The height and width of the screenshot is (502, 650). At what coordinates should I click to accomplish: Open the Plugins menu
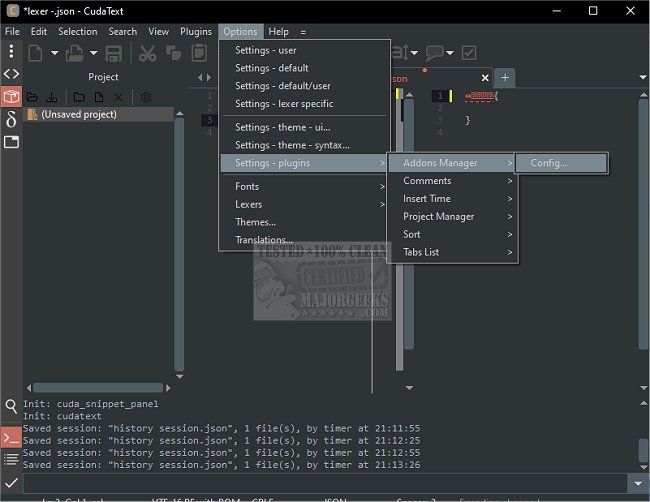[x=196, y=31]
